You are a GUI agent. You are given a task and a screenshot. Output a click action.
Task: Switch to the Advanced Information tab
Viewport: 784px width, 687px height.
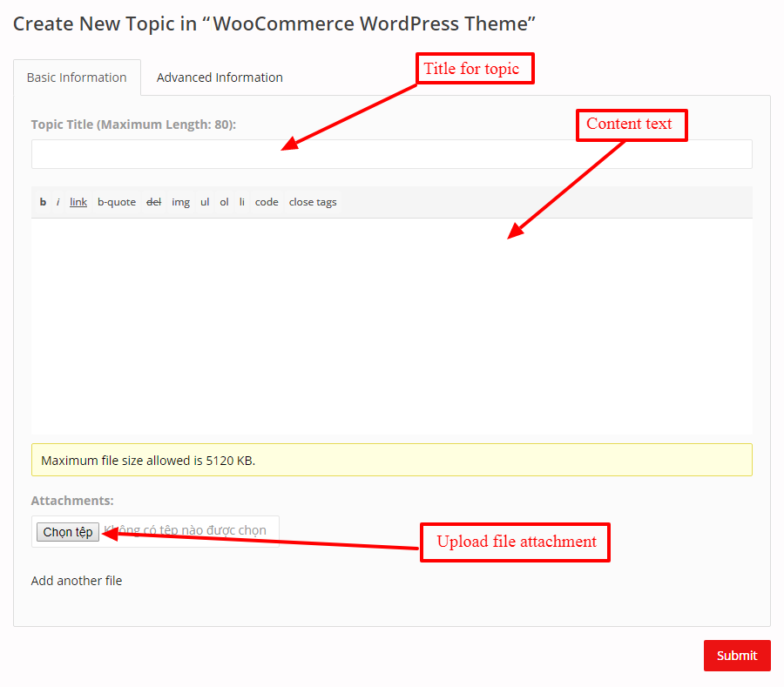pos(220,77)
